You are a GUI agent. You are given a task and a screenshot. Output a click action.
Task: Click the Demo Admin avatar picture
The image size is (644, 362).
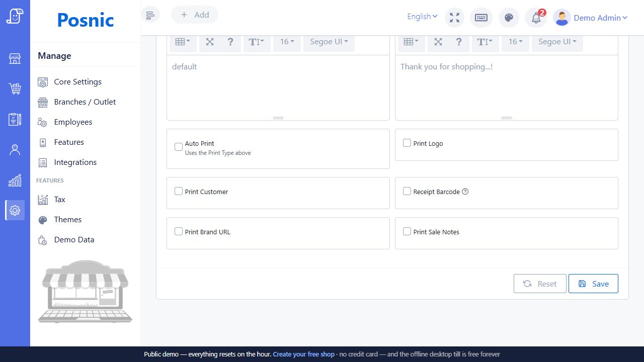pos(562,18)
